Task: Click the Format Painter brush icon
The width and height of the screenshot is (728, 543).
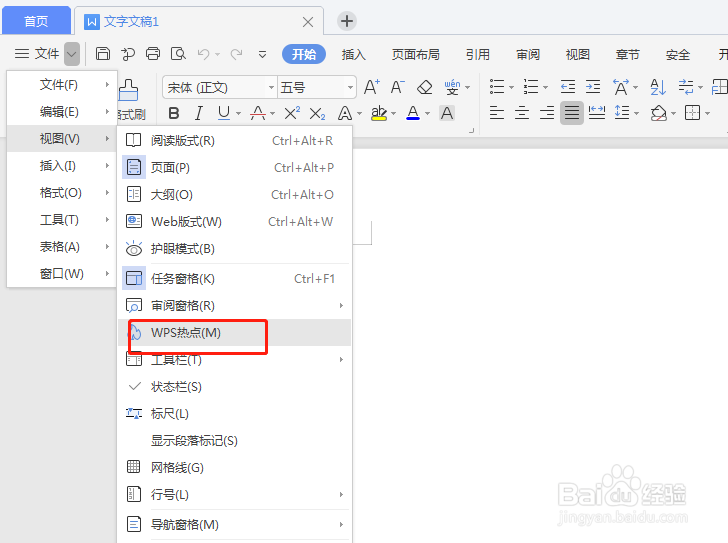Action: [x=128, y=90]
